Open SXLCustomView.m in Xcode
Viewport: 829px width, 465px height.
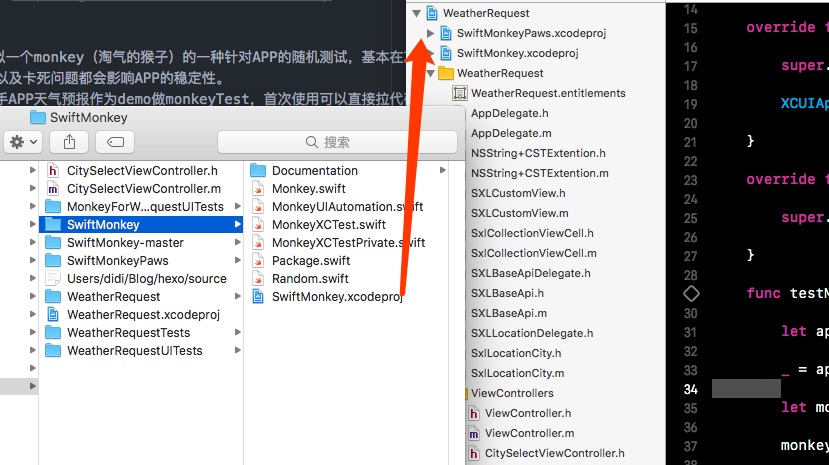pyautogui.click(x=520, y=213)
